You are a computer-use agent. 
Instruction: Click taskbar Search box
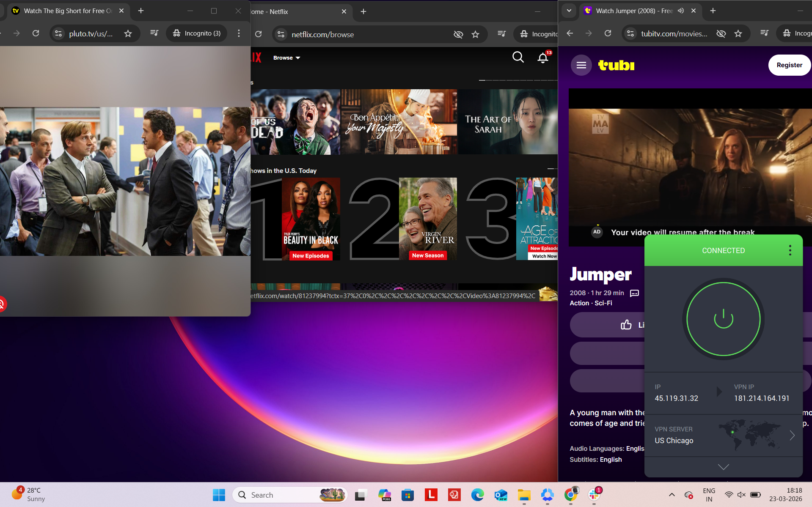[x=290, y=495]
